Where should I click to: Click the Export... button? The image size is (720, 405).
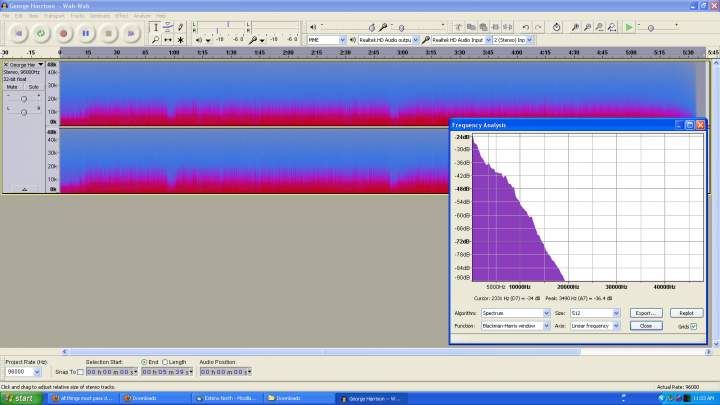click(646, 313)
